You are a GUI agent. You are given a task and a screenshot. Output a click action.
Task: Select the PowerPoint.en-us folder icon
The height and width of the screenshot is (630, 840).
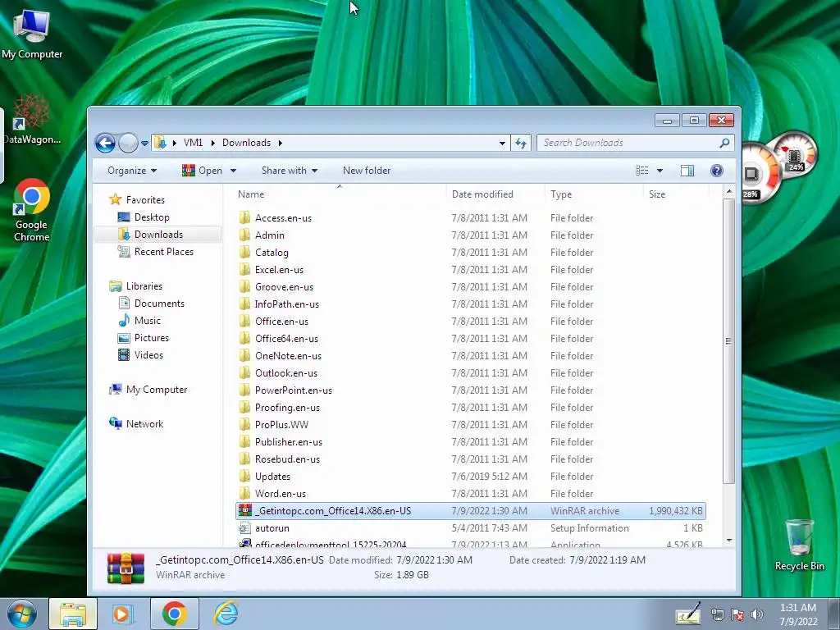pos(244,390)
